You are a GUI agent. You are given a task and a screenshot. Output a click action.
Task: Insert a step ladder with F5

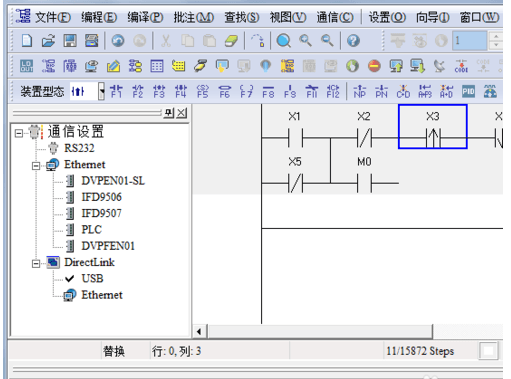tap(202, 91)
